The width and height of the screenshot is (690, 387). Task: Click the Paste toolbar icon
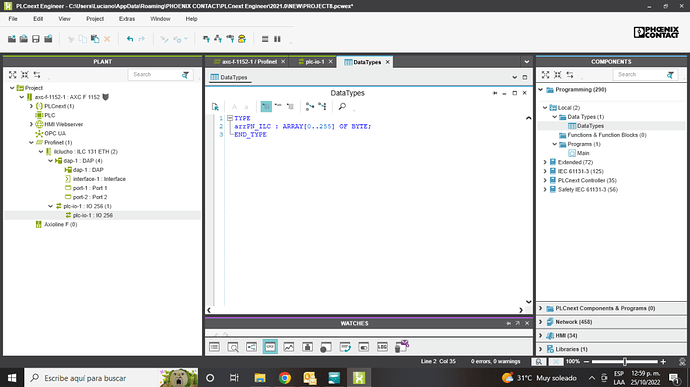pyautogui.click(x=95, y=39)
